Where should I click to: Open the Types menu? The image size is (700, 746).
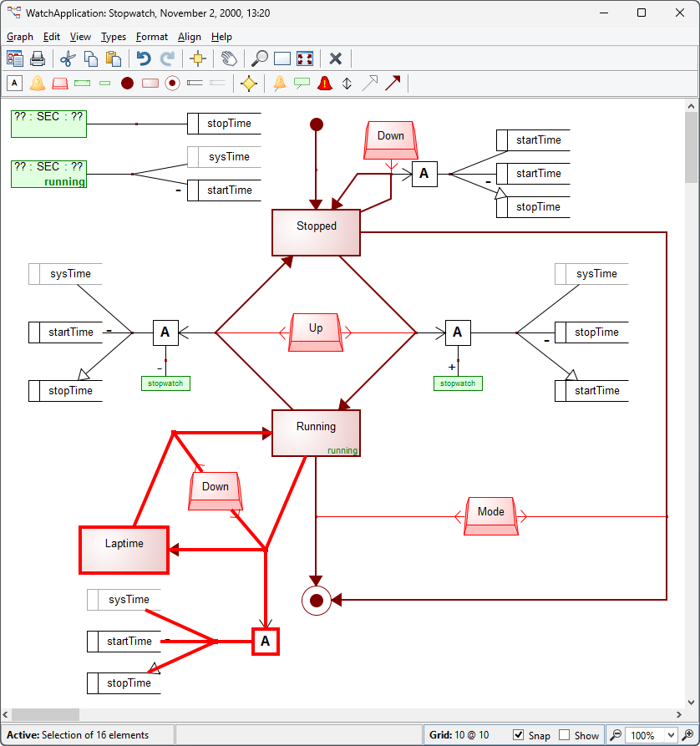click(x=114, y=37)
